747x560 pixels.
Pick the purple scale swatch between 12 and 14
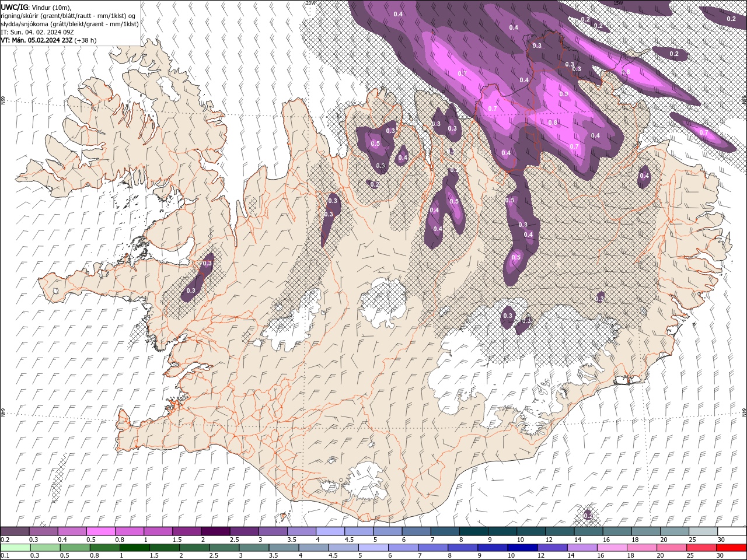(x=560, y=531)
